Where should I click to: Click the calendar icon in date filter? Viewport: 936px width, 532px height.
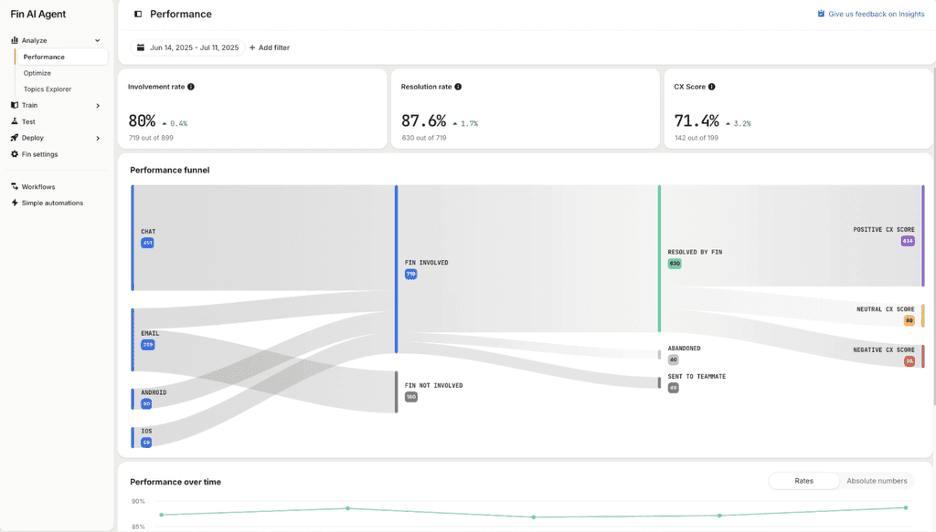(x=141, y=48)
